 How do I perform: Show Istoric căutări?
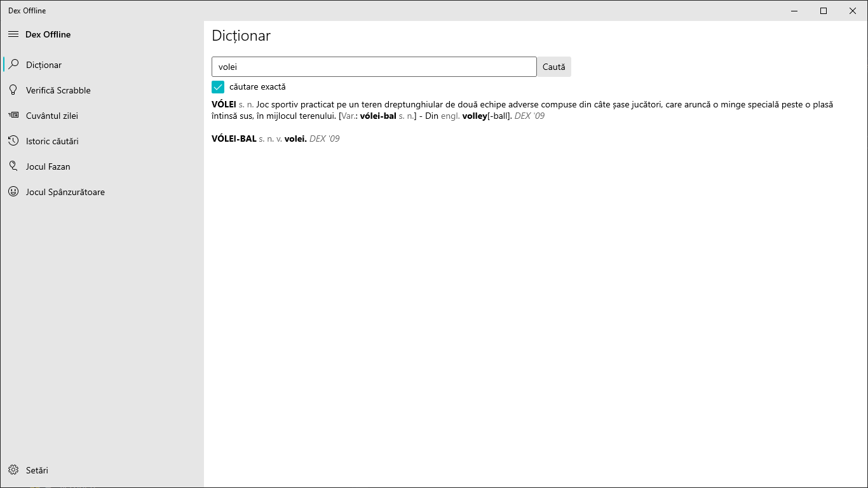click(x=102, y=141)
